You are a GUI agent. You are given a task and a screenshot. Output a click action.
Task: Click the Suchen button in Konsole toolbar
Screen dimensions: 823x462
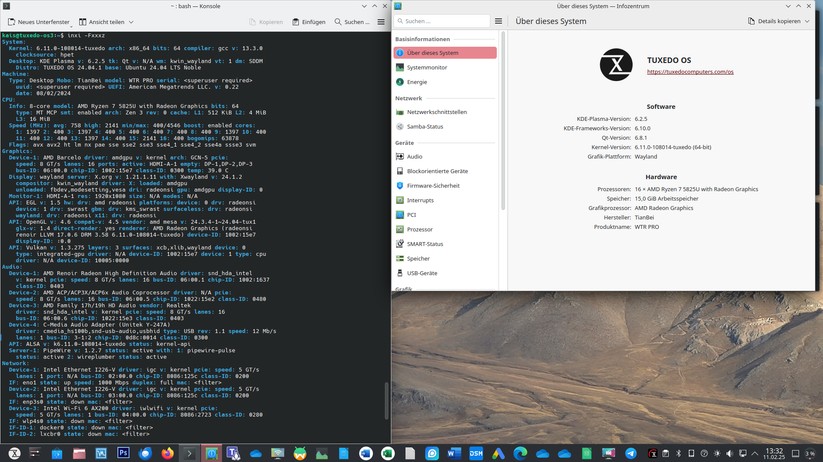point(352,21)
